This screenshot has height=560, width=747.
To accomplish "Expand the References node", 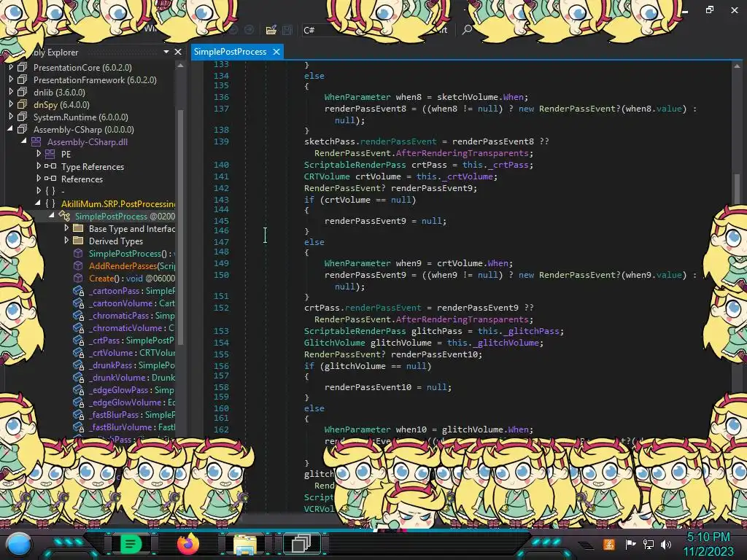I will 39,179.
